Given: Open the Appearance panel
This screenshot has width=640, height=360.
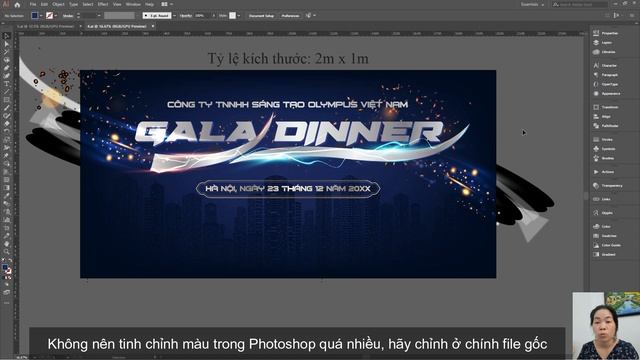Looking at the screenshot, I should tap(607, 93).
